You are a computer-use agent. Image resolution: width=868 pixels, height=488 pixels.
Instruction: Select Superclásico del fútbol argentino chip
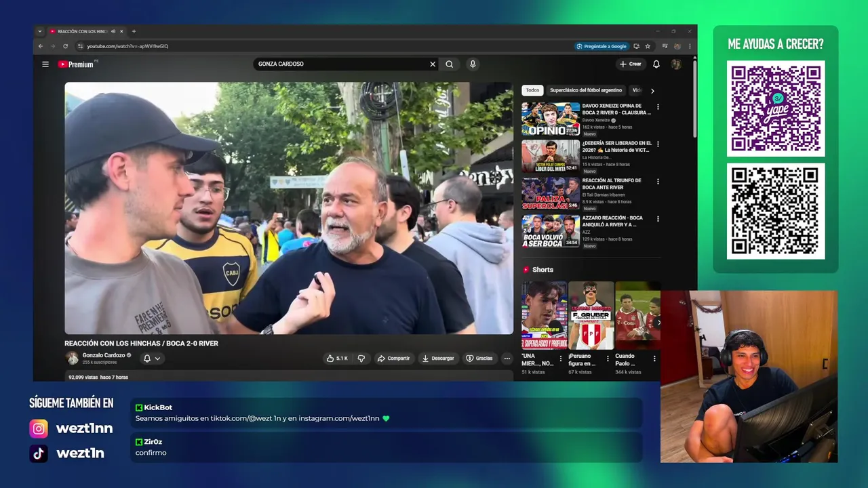[586, 90]
